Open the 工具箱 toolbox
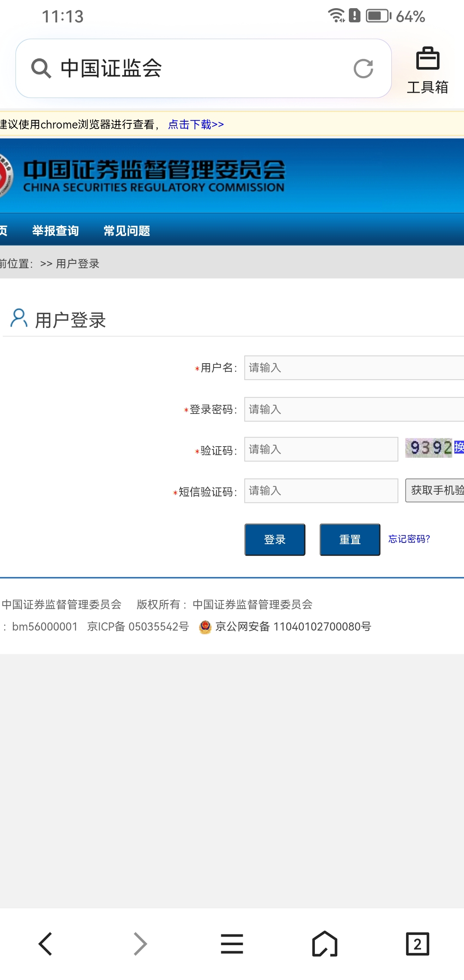This screenshot has width=464, height=980. (427, 70)
